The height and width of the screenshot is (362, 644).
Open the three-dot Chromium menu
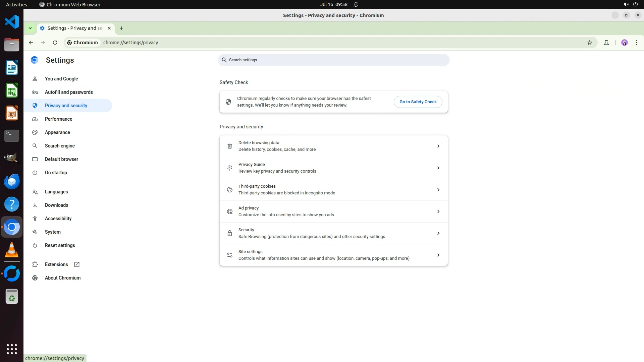tap(636, 43)
